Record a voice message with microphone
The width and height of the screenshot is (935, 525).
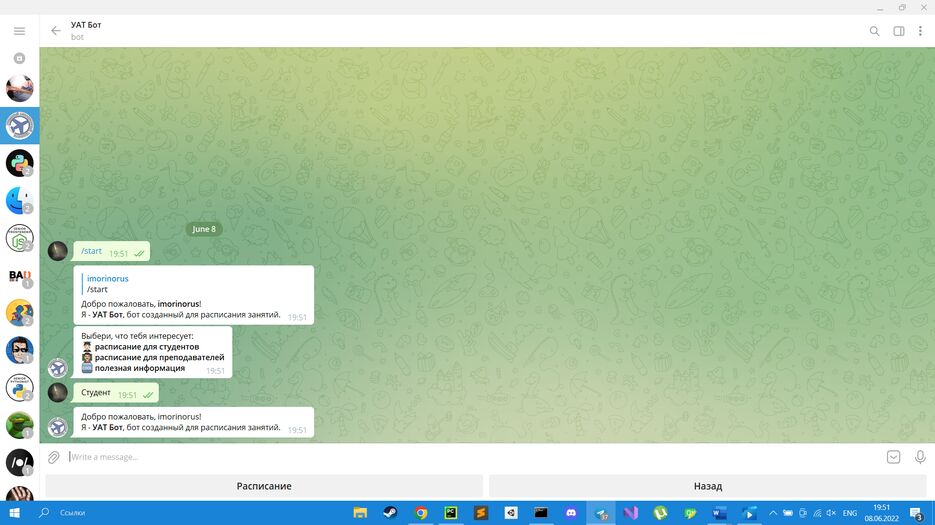pos(920,457)
